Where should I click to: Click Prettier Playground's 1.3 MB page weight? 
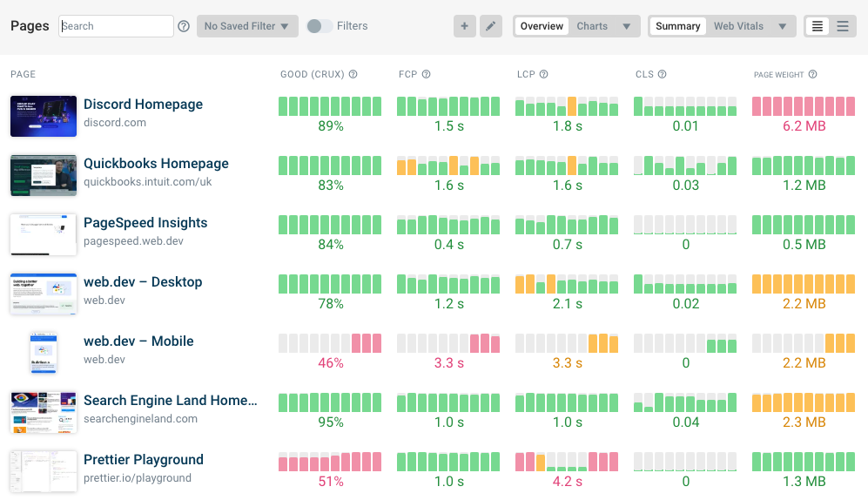[804, 482]
